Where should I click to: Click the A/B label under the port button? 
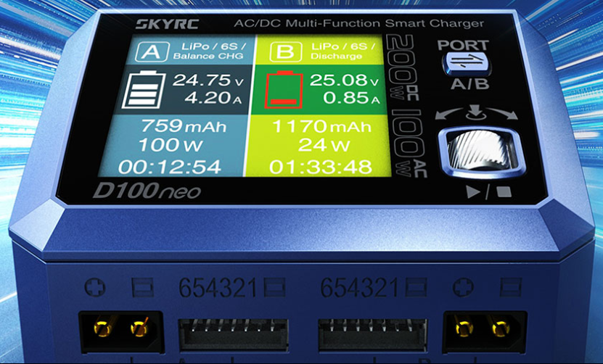coord(469,84)
